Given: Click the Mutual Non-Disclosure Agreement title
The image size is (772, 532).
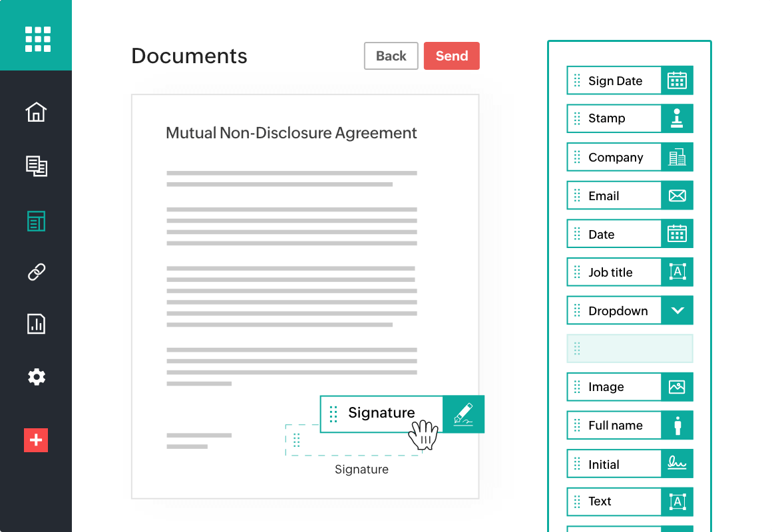Looking at the screenshot, I should click(x=291, y=133).
